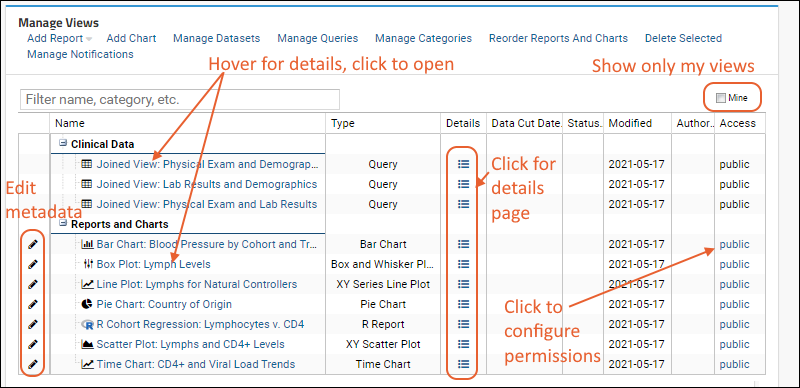Open Manage Queries

click(x=317, y=38)
